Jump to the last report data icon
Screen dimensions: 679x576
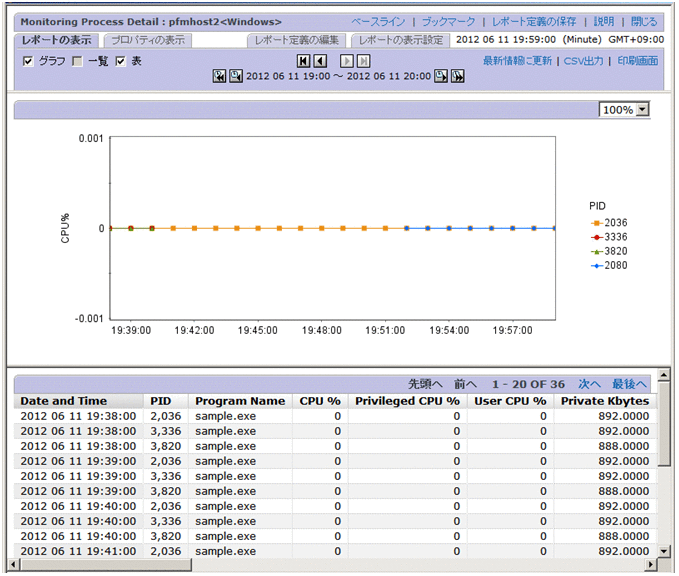(x=364, y=61)
